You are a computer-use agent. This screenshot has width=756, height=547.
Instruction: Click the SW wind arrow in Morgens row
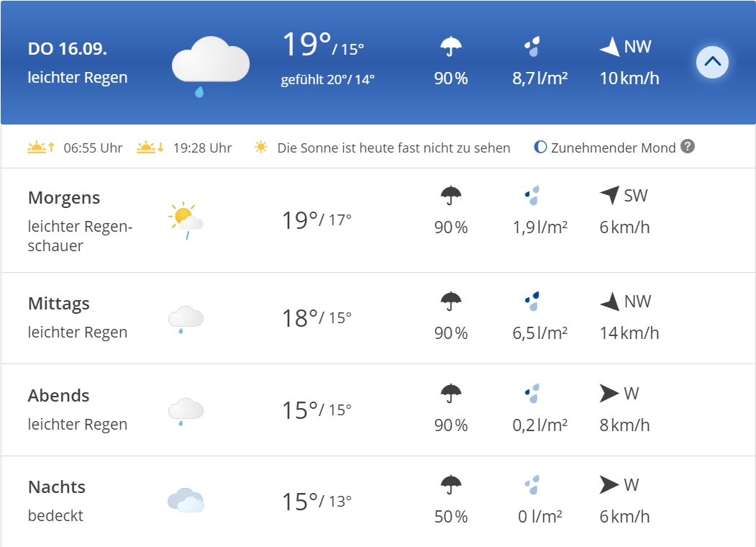(609, 195)
